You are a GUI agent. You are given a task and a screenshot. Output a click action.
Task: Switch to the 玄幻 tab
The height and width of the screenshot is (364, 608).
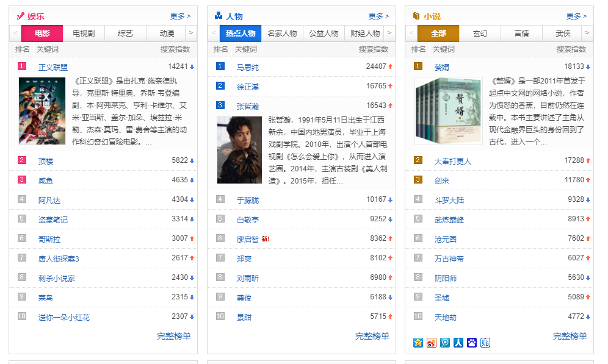[x=480, y=32]
